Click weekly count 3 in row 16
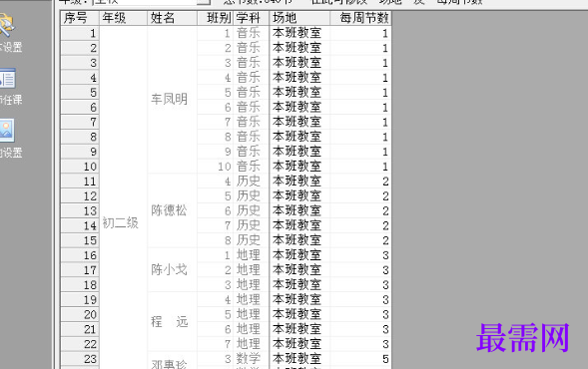Viewport: 588px width, 369px height. pyautogui.click(x=360, y=255)
